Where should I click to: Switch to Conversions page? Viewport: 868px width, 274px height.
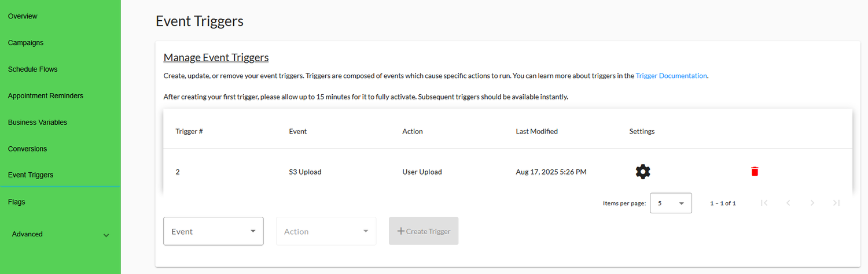pos(27,149)
